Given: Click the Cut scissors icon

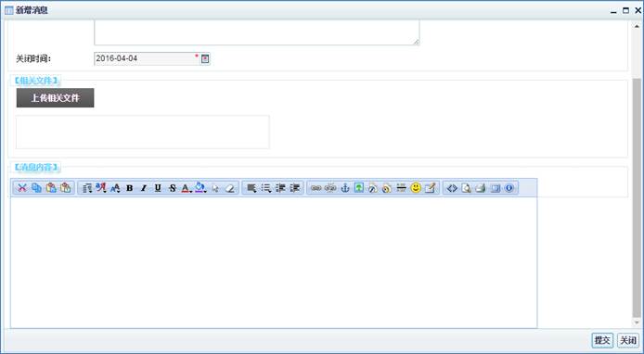Looking at the screenshot, I should click(x=21, y=188).
